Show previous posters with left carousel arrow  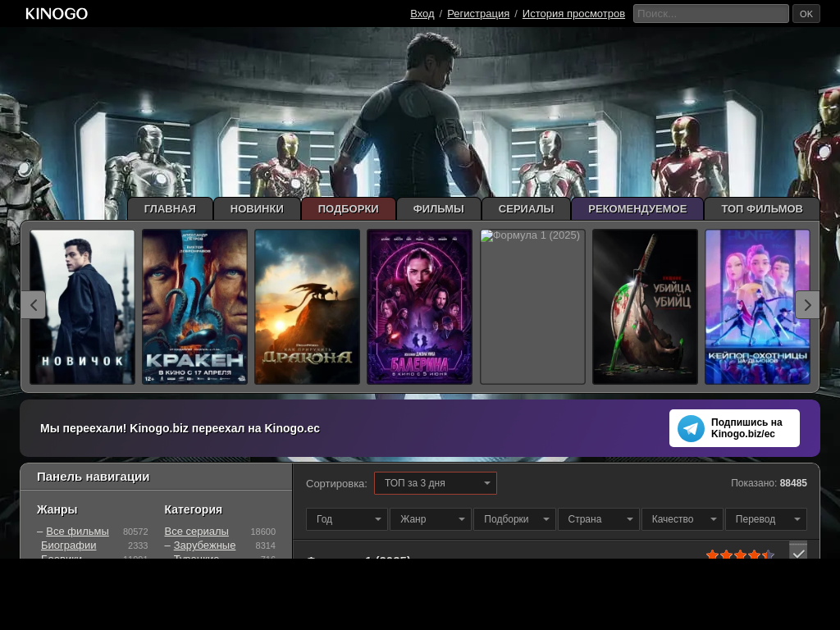click(33, 305)
